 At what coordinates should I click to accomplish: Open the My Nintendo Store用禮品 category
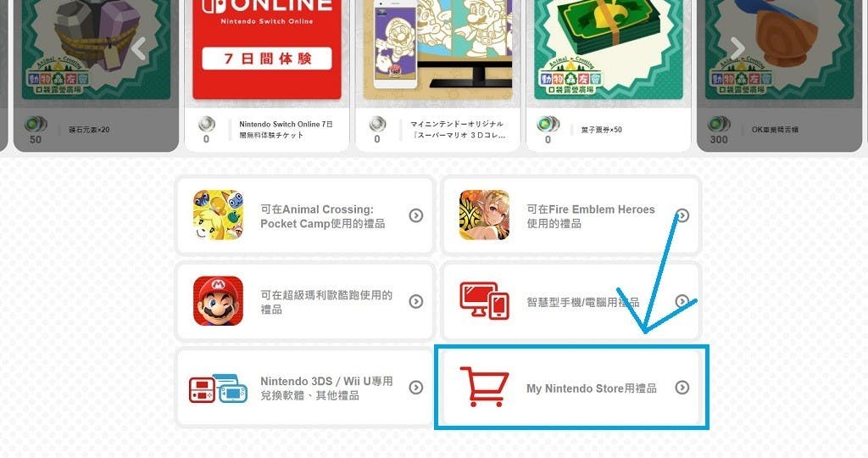(570, 387)
